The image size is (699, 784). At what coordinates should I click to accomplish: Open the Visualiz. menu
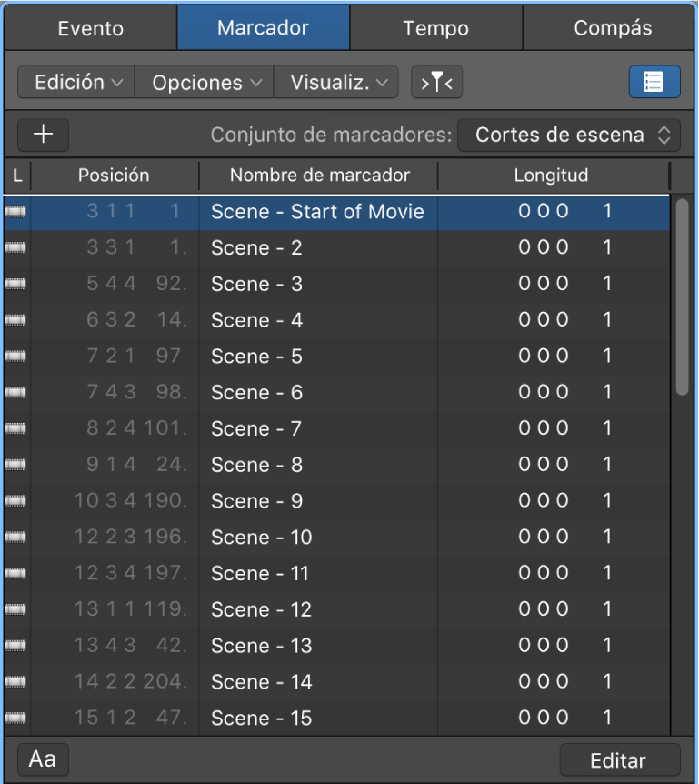pos(335,81)
